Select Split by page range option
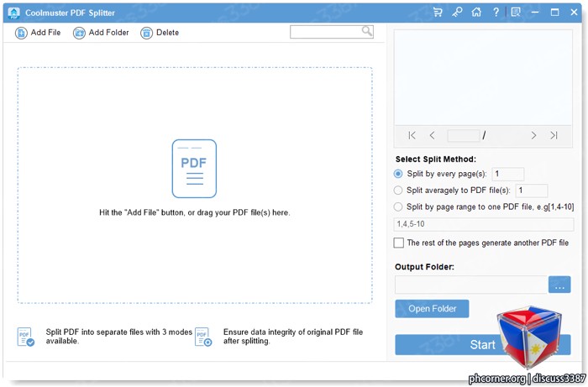The image size is (588, 387). tap(398, 207)
